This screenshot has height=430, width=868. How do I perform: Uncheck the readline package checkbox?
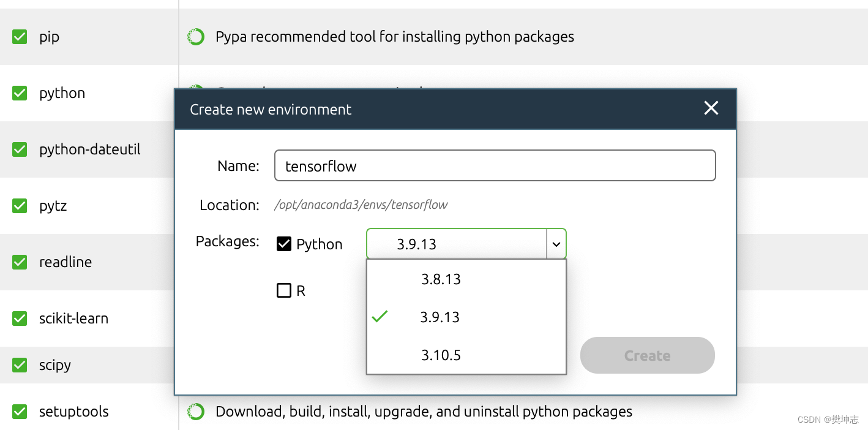[x=20, y=262]
